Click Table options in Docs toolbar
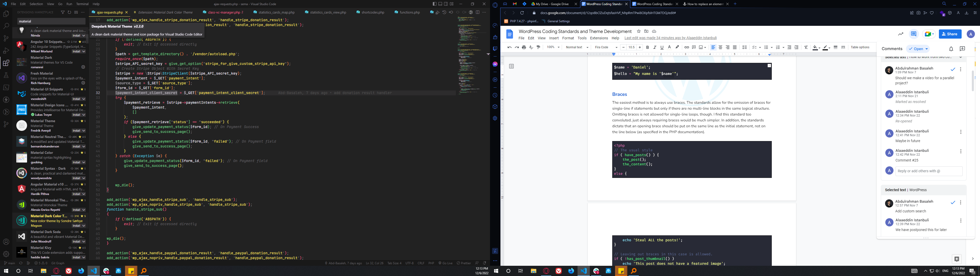 coord(860,47)
